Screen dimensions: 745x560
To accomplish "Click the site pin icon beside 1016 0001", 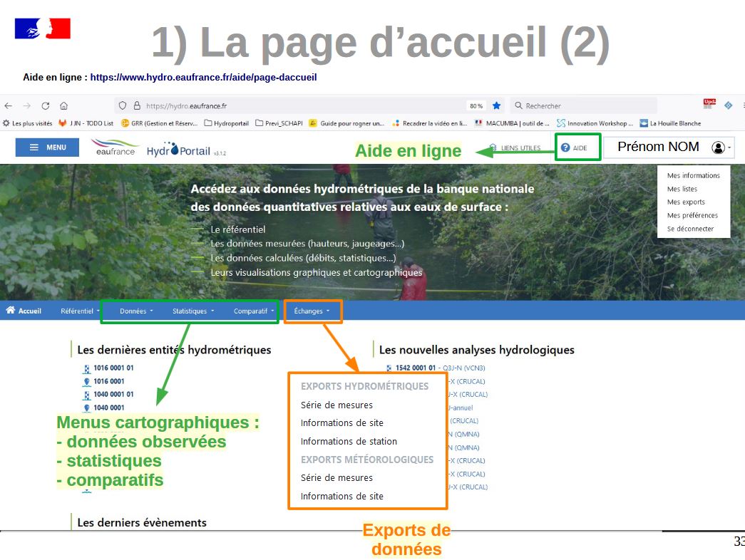I will [x=86, y=382].
